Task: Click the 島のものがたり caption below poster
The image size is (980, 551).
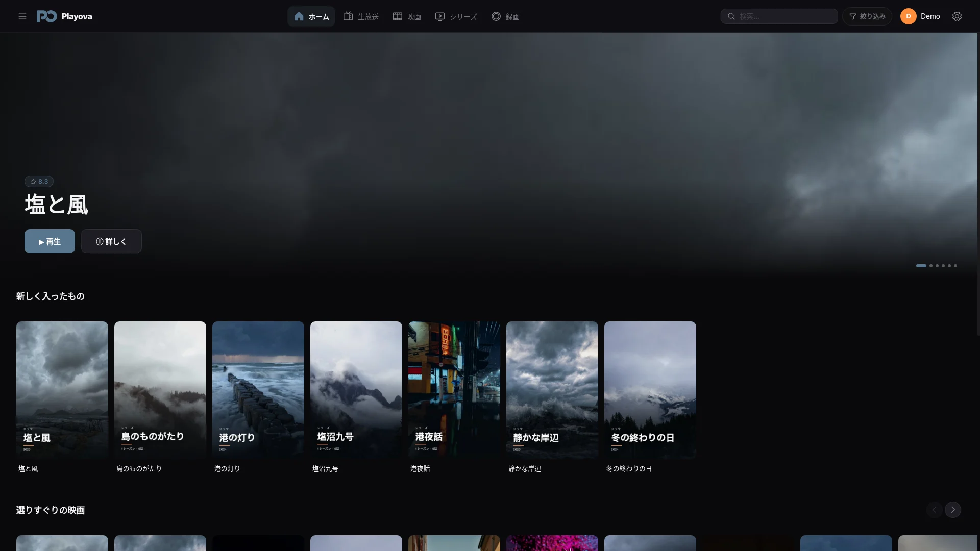Action: tap(139, 469)
